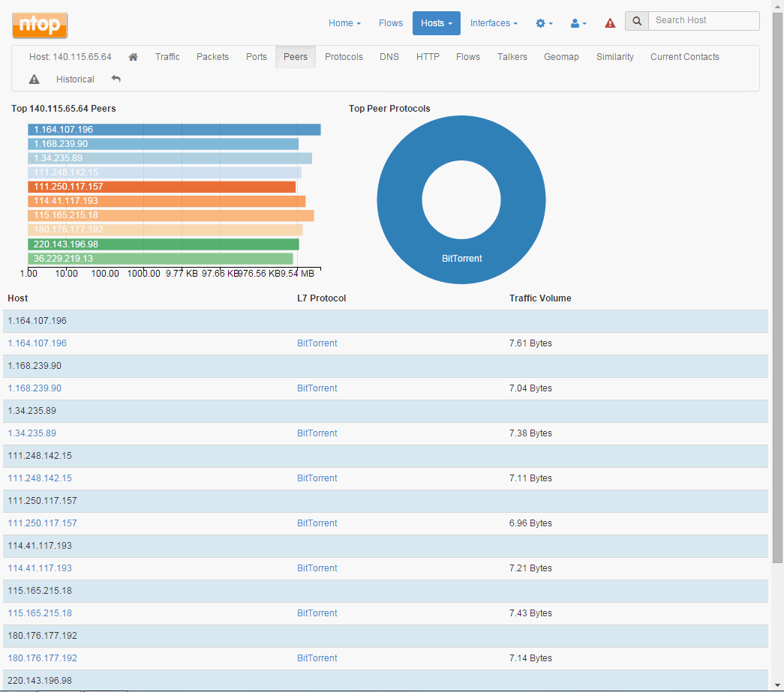This screenshot has width=784, height=692.
Task: Click the vertical scrollbar thumb
Action: (777, 287)
